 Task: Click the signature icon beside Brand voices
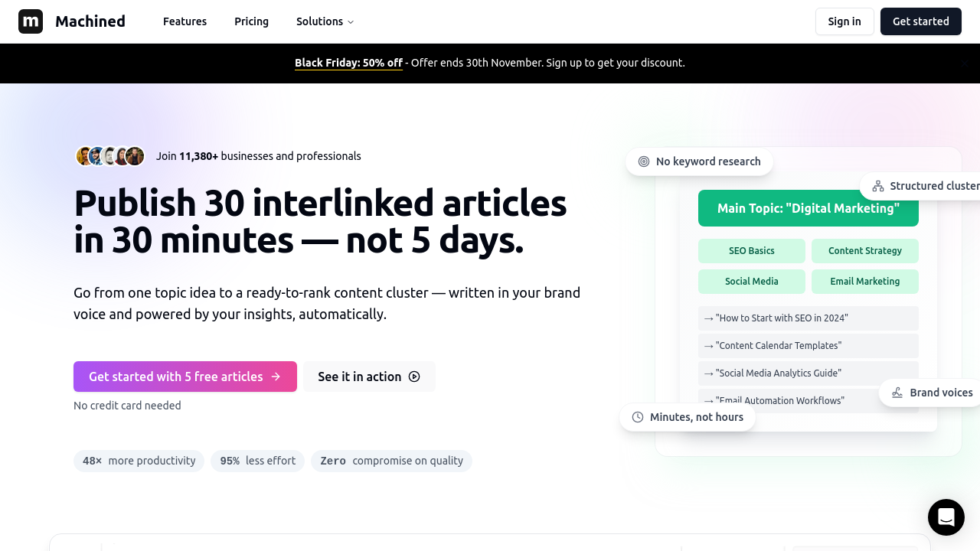point(897,393)
